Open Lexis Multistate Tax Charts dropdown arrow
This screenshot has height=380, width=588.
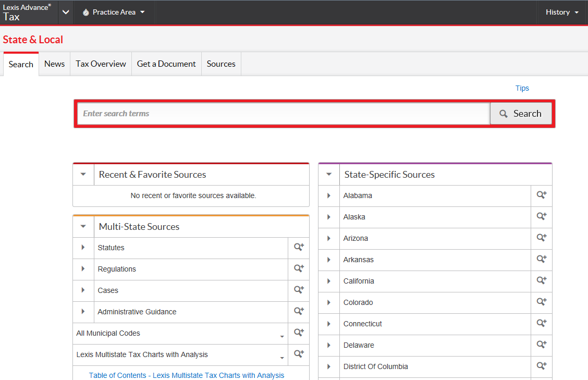282,358
